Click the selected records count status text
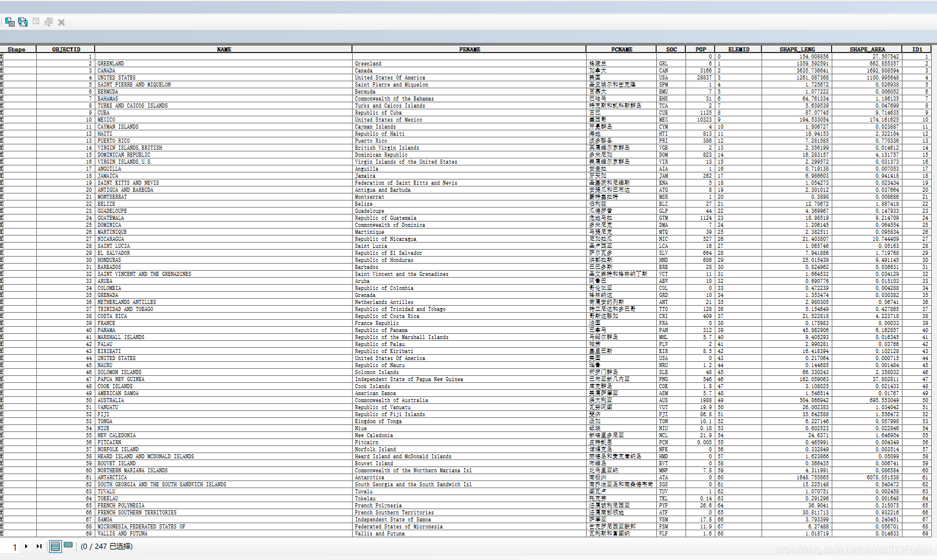Image resolution: width=937 pixels, height=560 pixels. [x=106, y=547]
